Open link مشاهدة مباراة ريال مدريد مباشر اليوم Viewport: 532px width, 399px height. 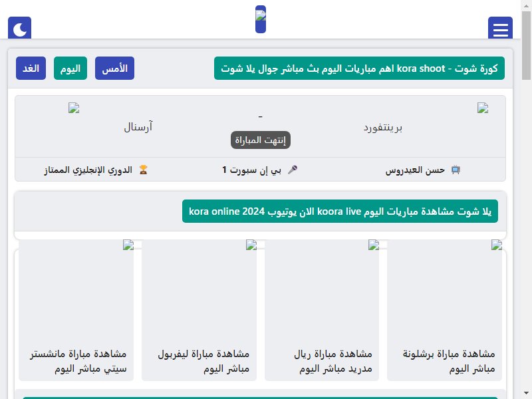click(x=333, y=361)
